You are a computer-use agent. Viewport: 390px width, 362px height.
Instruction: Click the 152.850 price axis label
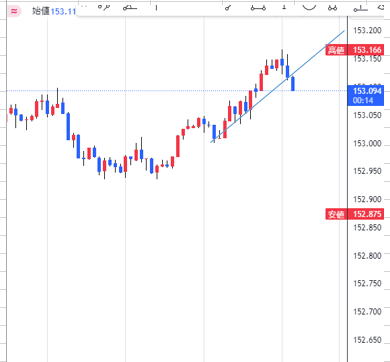[367, 228]
